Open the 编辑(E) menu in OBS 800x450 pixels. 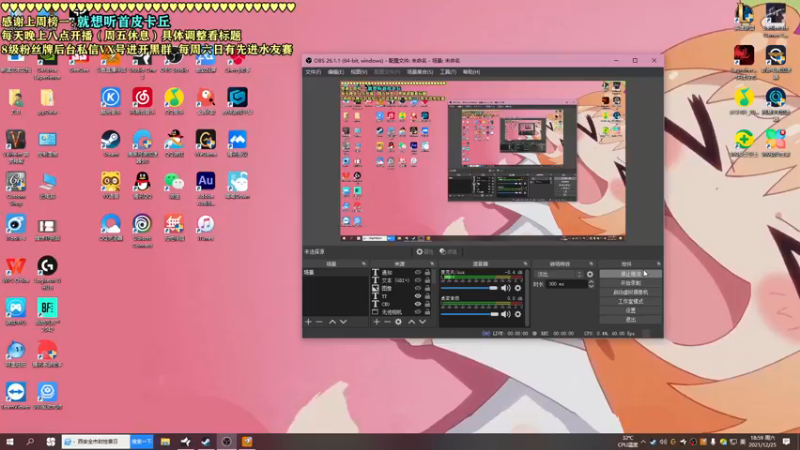pos(336,72)
